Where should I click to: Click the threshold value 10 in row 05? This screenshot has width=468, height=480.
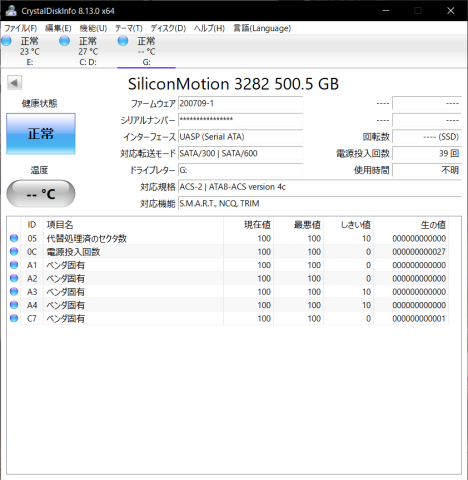(366, 239)
